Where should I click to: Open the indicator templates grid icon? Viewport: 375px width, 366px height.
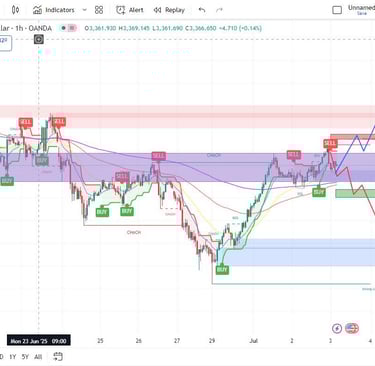[99, 10]
